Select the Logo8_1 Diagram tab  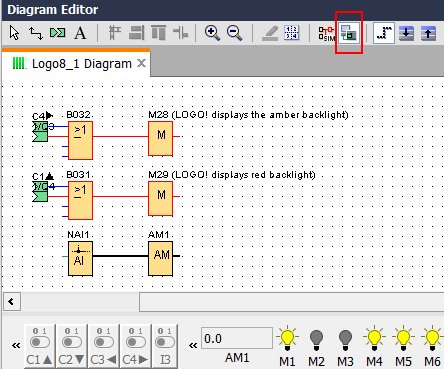coord(76,63)
